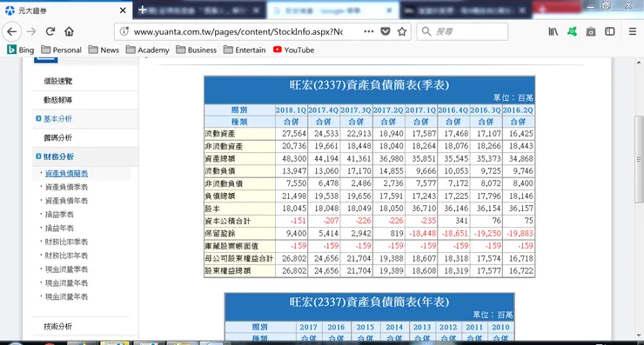Save page to Pocket icon

[x=386, y=31]
